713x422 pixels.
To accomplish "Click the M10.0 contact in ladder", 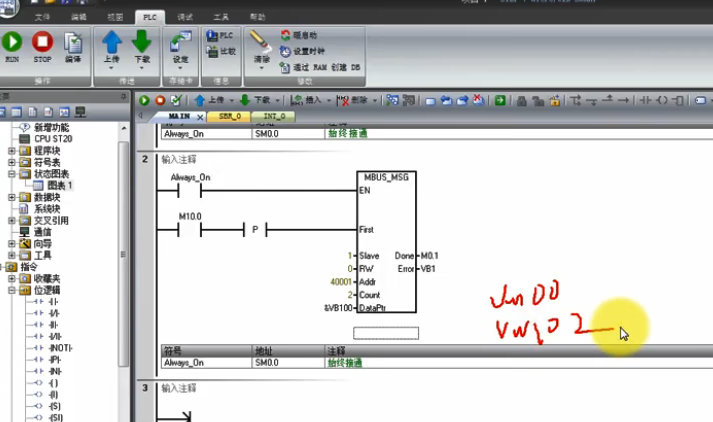I will coord(191,229).
